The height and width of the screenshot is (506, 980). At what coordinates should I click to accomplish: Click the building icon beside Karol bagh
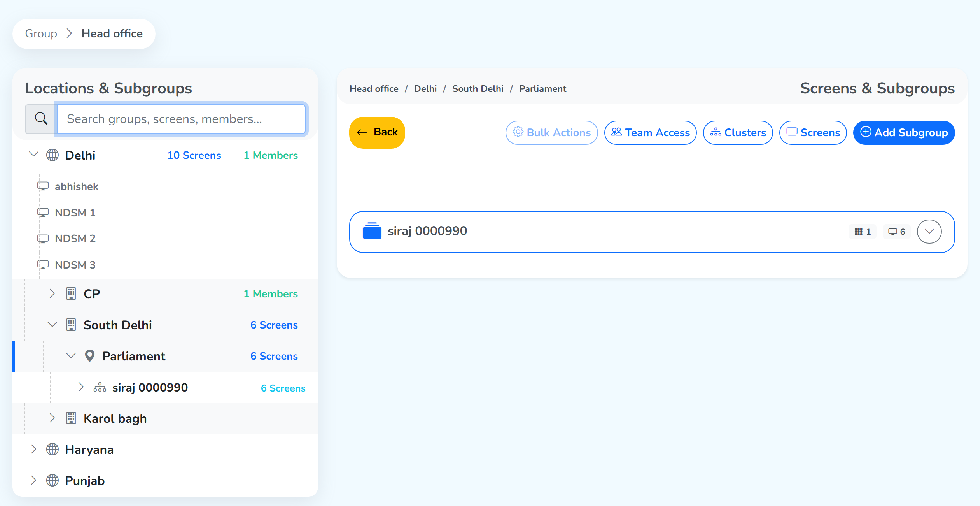click(x=71, y=418)
